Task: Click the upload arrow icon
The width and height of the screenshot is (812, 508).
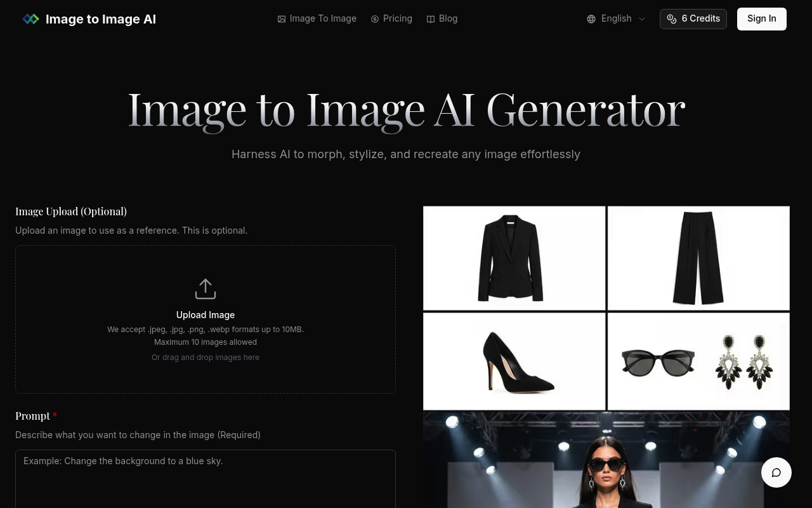Action: [x=206, y=289]
